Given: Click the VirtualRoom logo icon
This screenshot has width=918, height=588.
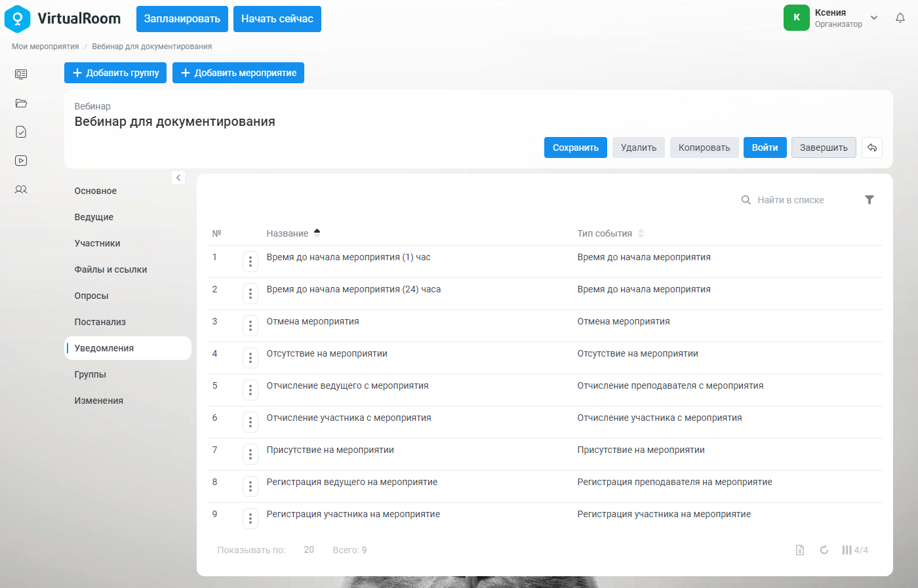Looking at the screenshot, I should click(x=17, y=19).
